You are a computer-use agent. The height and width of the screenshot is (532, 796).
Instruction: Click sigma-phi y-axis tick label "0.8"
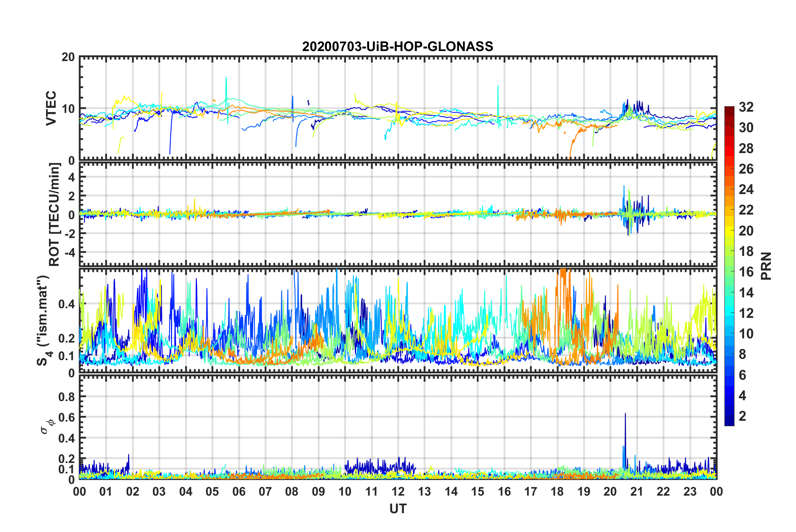pos(67,396)
